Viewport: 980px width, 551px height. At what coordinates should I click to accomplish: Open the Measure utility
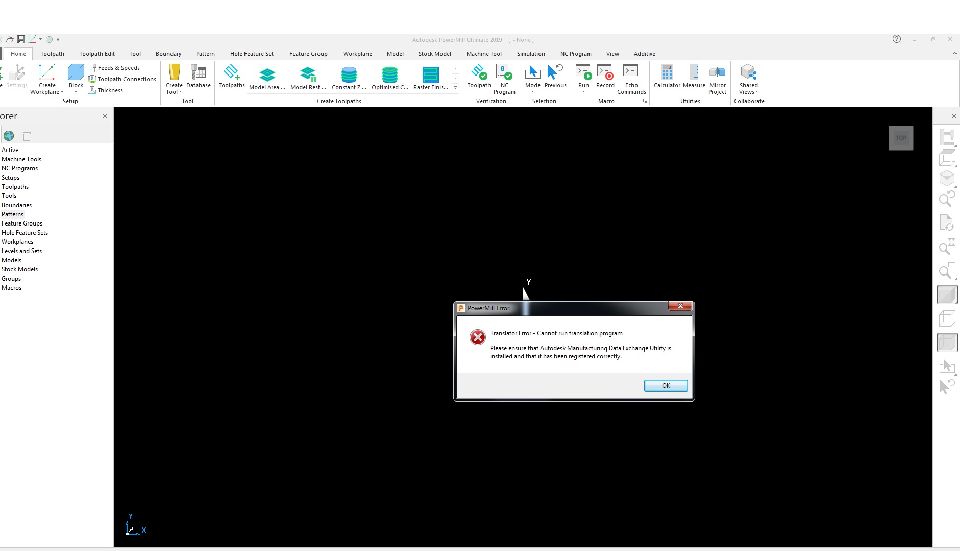(693, 78)
